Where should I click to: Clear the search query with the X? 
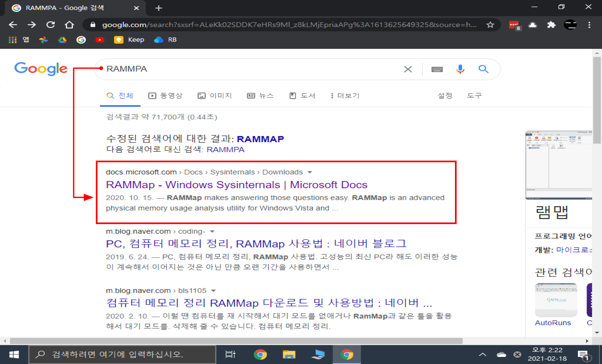tap(408, 69)
